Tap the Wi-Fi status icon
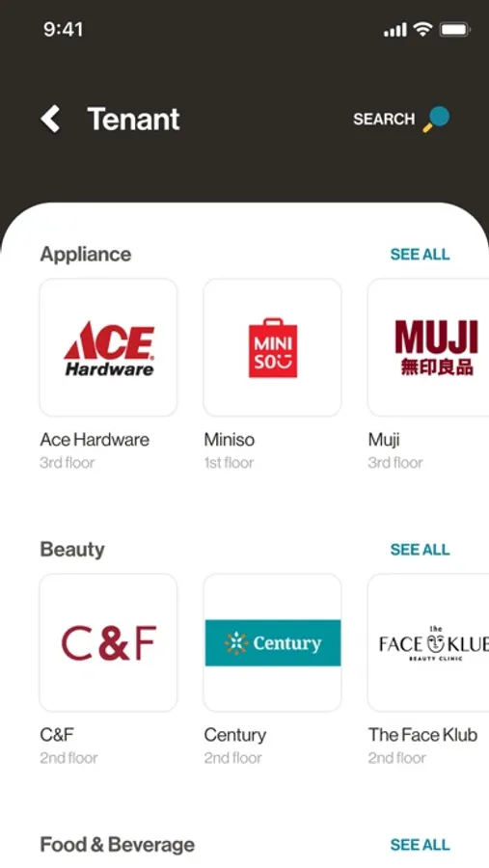 pyautogui.click(x=422, y=30)
